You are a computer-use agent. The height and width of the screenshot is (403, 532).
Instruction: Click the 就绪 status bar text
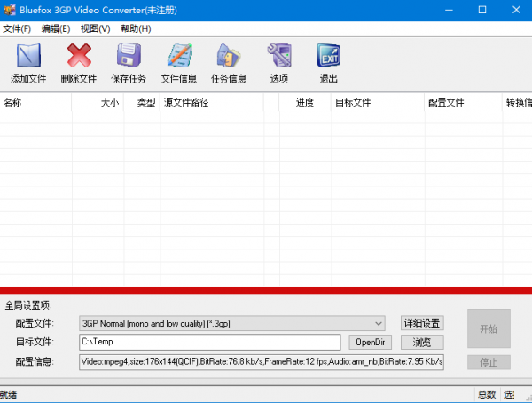click(9, 395)
